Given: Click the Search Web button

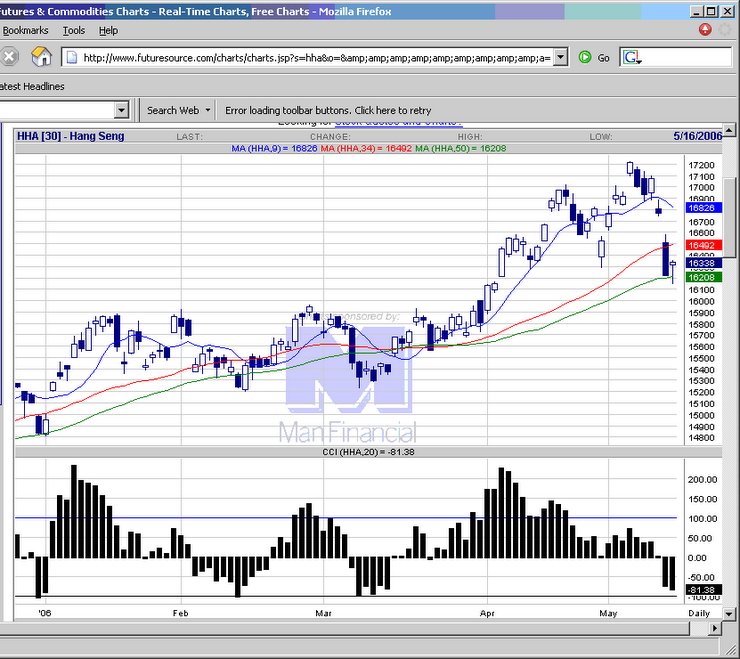Looking at the screenshot, I should click(173, 110).
